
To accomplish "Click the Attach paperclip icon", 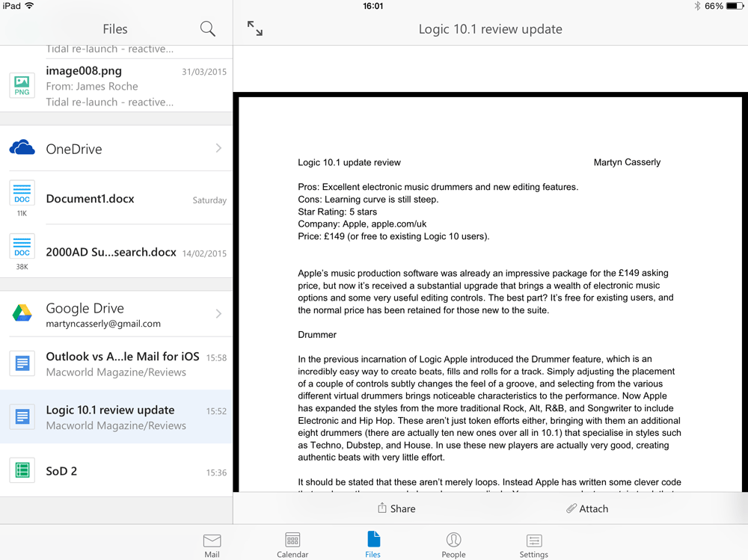I will click(571, 508).
